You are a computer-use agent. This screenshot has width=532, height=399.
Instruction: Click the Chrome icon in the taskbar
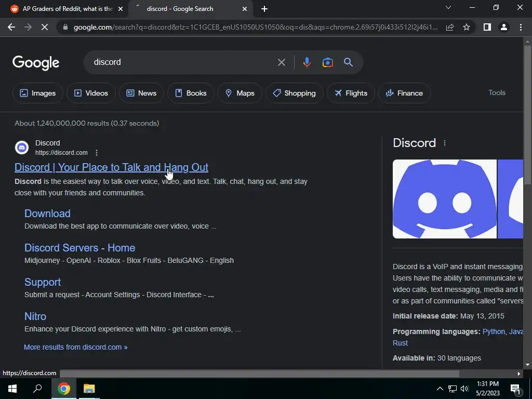click(63, 389)
